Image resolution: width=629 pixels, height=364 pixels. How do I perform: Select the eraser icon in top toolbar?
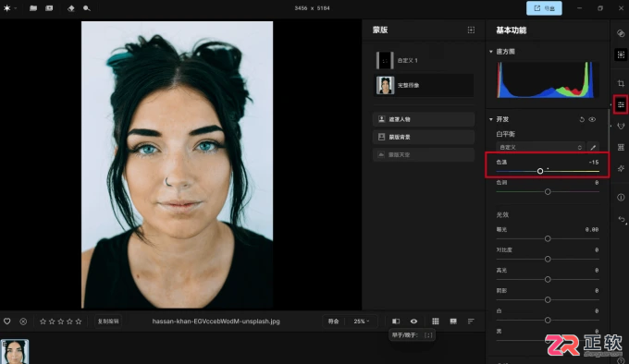click(x=71, y=8)
